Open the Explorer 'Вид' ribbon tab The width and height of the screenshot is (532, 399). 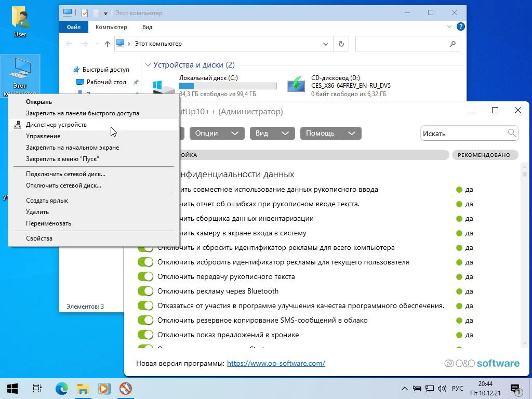[147, 27]
